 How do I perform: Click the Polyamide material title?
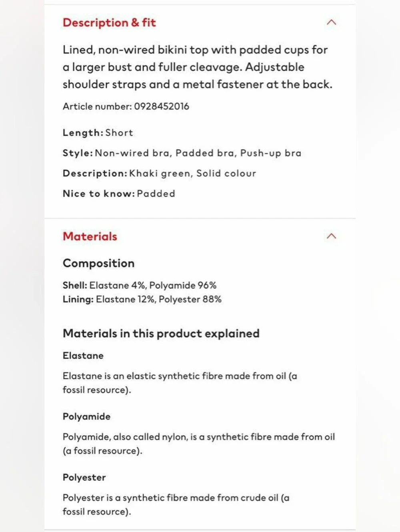(x=86, y=416)
